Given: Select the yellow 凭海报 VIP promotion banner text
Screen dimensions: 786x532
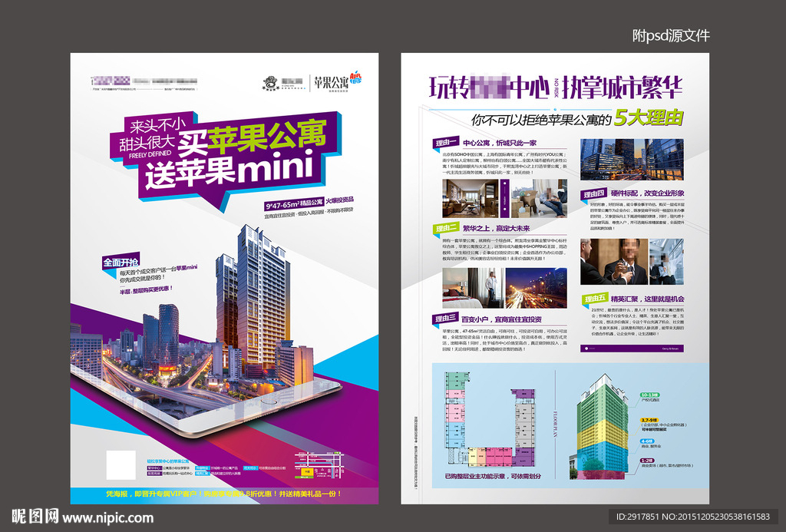Looking at the screenshot, I should tap(223, 494).
